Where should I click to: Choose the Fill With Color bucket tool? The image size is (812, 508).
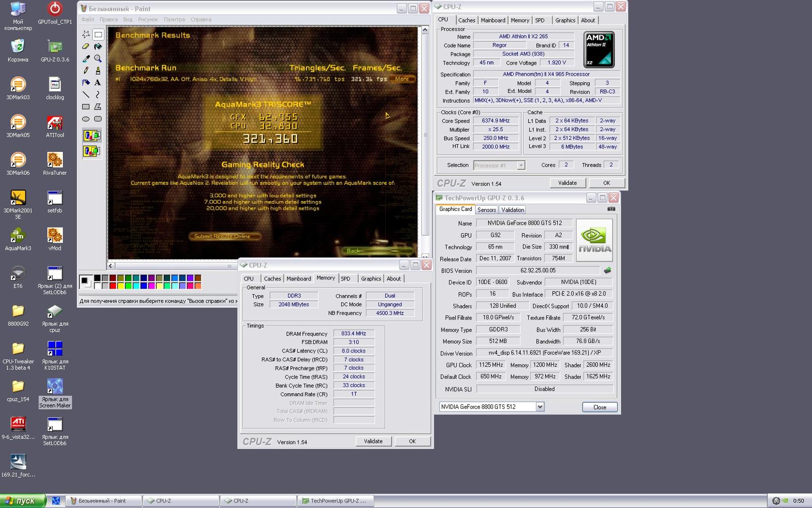point(98,47)
